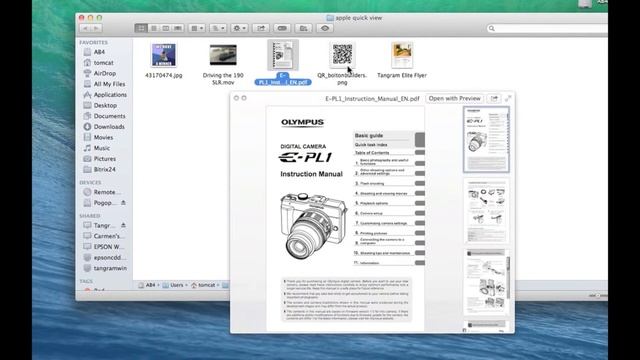This screenshot has height=360, width=640.
Task: Enter full screen in Quick Look
Action: point(508,98)
